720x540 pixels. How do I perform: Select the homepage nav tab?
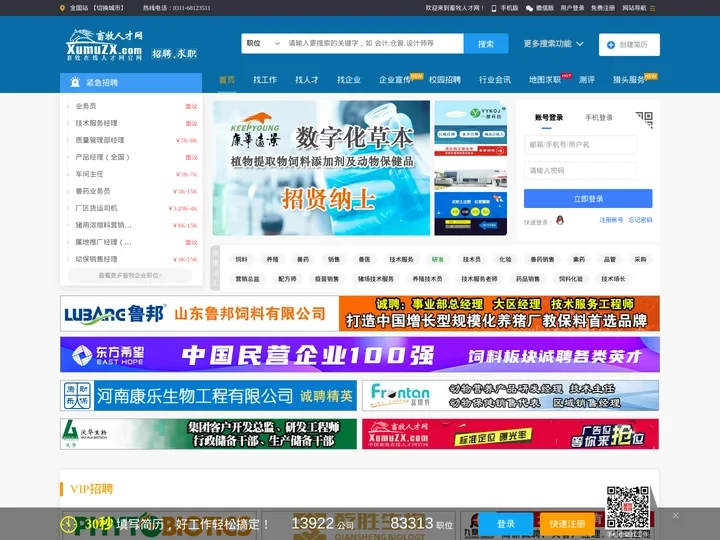click(x=227, y=80)
